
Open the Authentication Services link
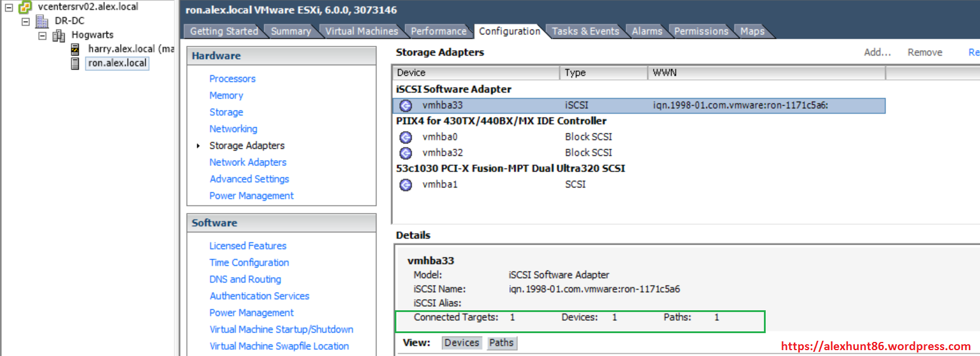click(x=259, y=296)
